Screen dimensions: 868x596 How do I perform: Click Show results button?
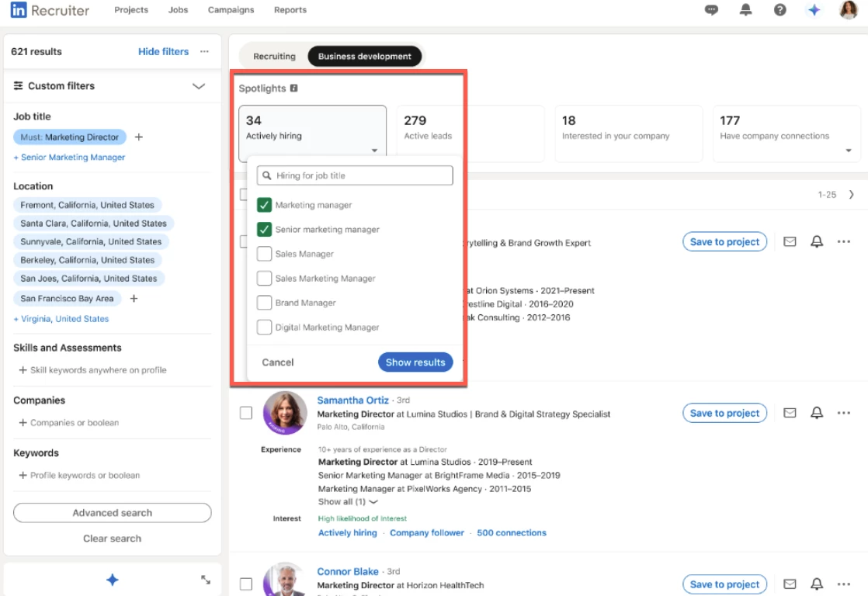pos(415,362)
